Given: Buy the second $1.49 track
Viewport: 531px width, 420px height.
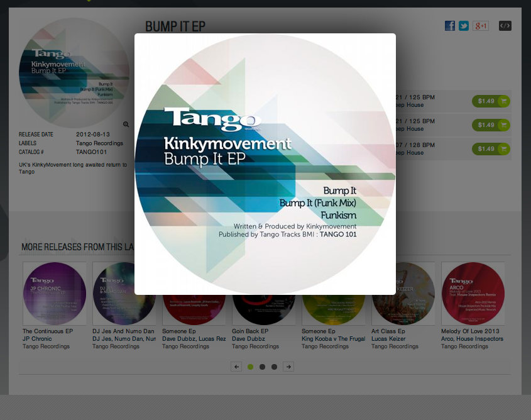Looking at the screenshot, I should (491, 125).
